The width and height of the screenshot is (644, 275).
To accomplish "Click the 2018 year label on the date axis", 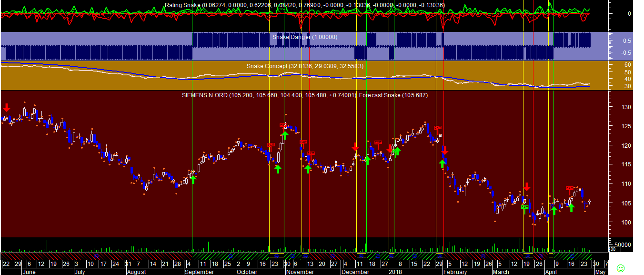I will pyautogui.click(x=395, y=272).
